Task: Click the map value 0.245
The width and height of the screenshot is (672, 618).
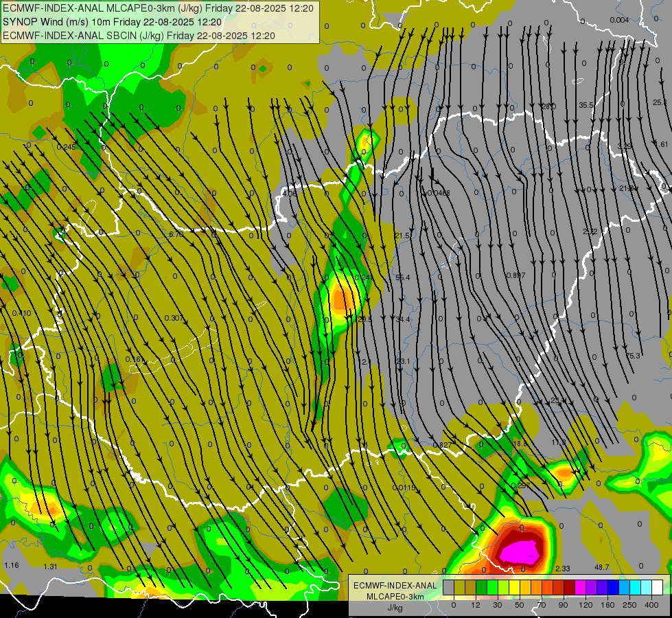Action: 67,147
